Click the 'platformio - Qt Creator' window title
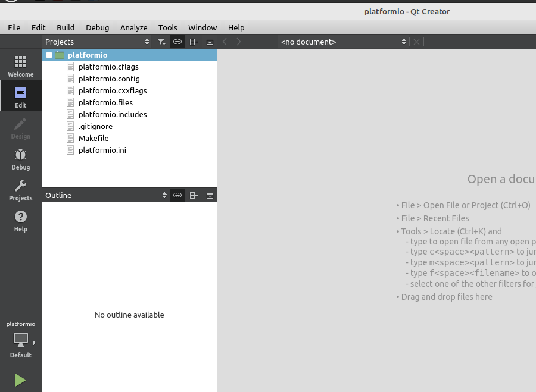 [407, 12]
